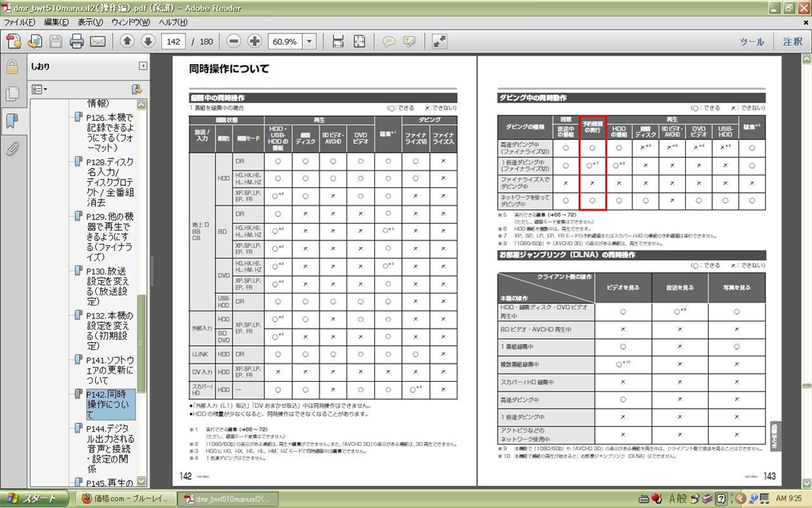
Task: Click the menu bar document close X
Action: click(x=806, y=22)
